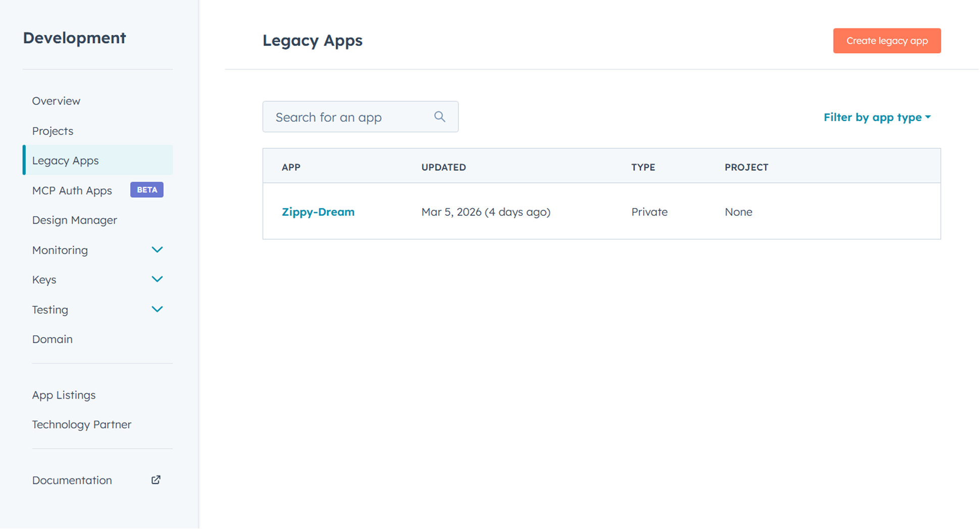Image resolution: width=980 pixels, height=529 pixels.
Task: Click inside the Search for an app field
Action: click(348, 117)
